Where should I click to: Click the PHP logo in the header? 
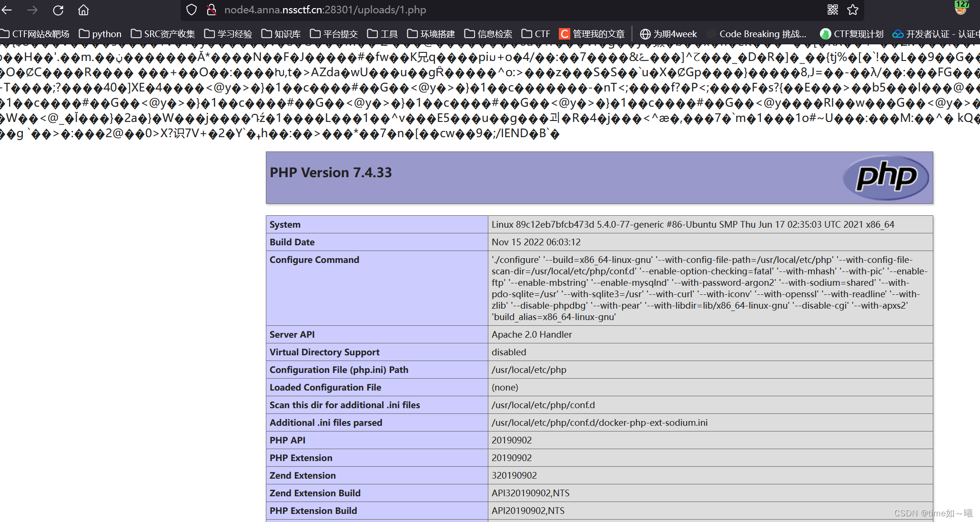point(886,177)
